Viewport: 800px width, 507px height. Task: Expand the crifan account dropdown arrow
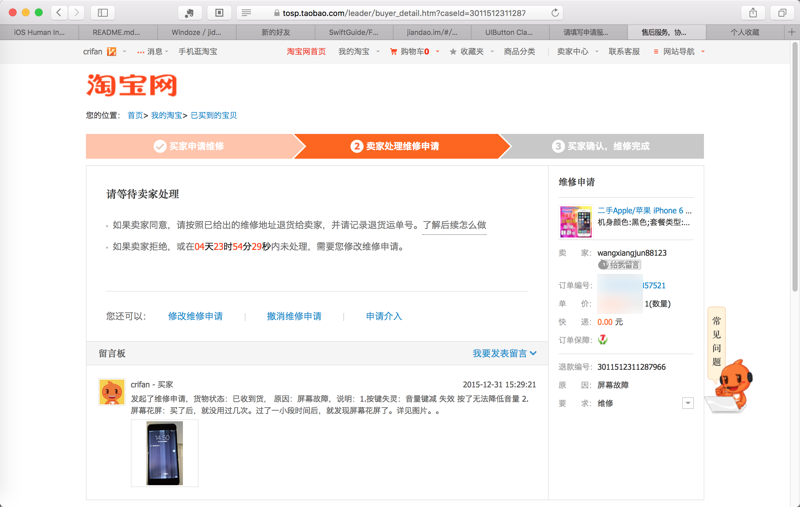124,52
